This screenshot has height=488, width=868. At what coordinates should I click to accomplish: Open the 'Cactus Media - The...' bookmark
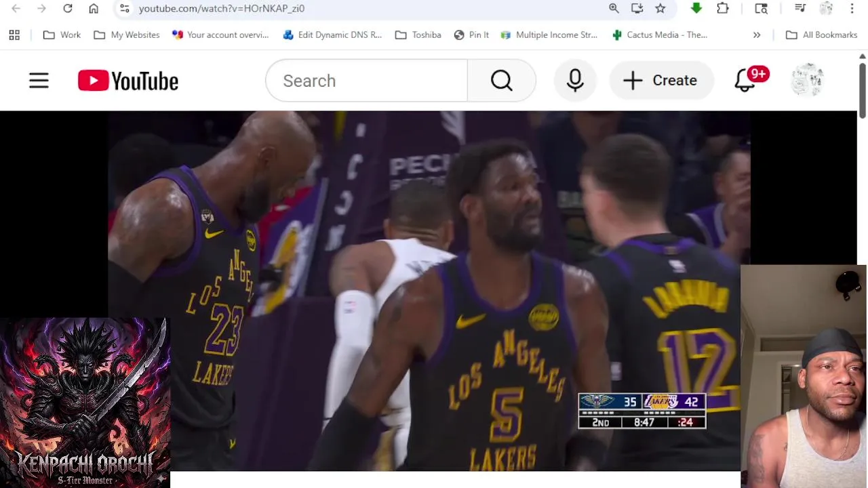coord(660,35)
